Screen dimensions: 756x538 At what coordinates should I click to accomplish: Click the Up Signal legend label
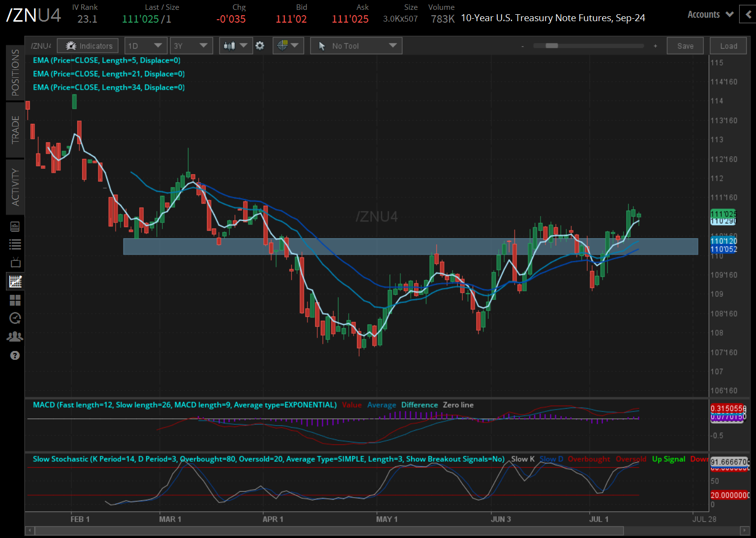(668, 459)
